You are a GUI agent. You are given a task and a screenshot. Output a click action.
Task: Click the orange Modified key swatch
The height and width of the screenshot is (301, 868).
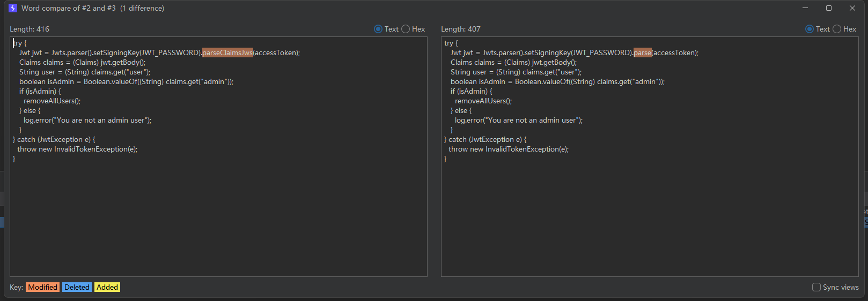42,287
